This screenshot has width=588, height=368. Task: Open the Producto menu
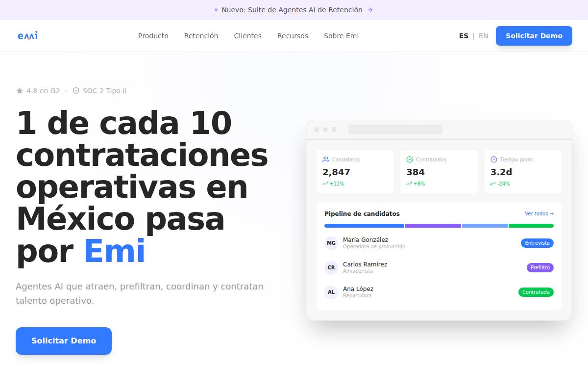(x=153, y=36)
